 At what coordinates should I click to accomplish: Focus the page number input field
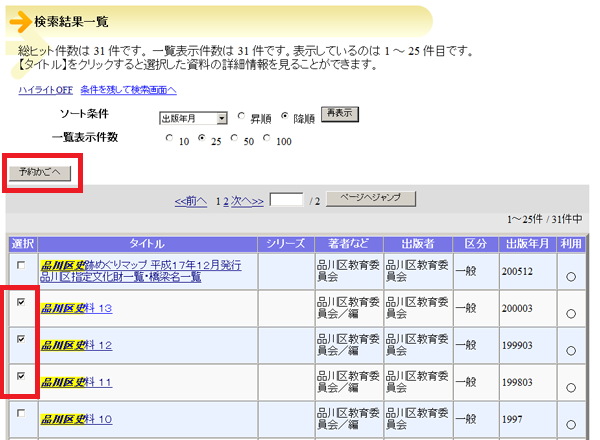coord(286,199)
